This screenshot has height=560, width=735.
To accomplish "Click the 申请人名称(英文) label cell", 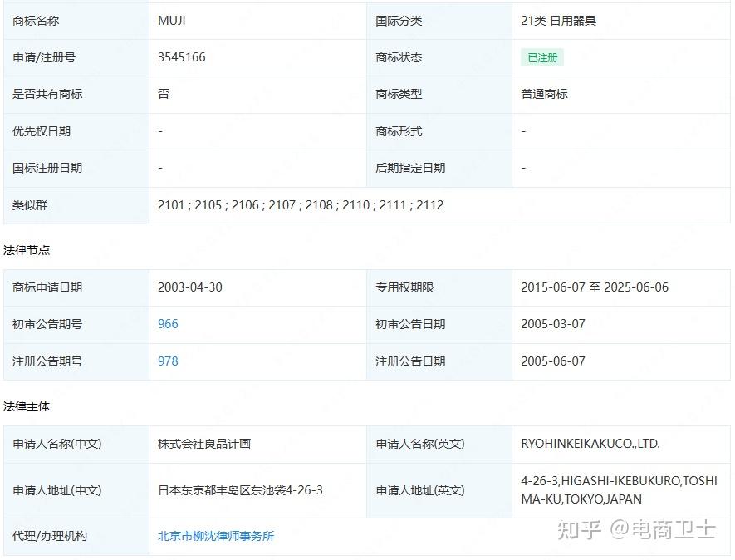I will tap(439, 445).
